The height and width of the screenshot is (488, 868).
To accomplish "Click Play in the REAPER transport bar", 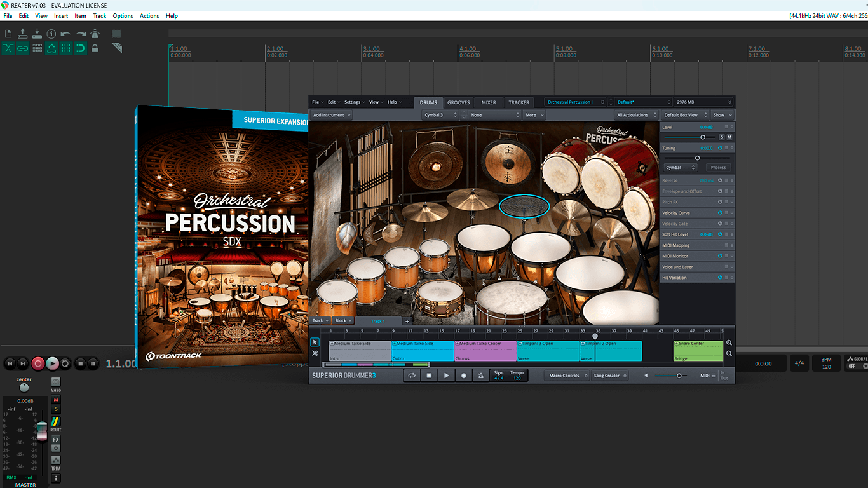I will click(x=52, y=363).
